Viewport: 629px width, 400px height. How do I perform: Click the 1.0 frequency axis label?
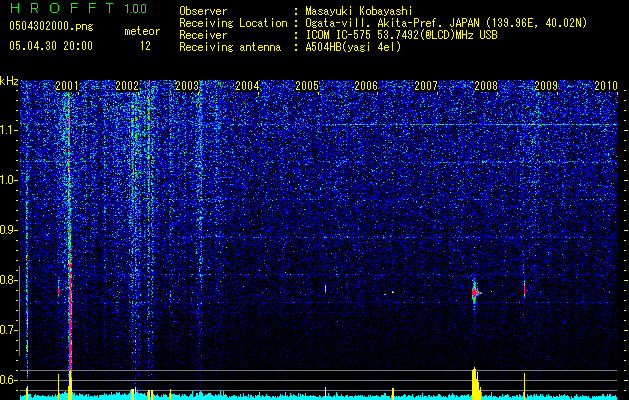[x=9, y=180]
